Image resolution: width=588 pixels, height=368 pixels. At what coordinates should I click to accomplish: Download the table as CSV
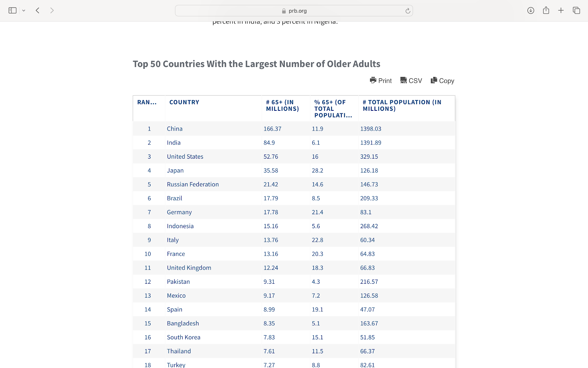(411, 81)
